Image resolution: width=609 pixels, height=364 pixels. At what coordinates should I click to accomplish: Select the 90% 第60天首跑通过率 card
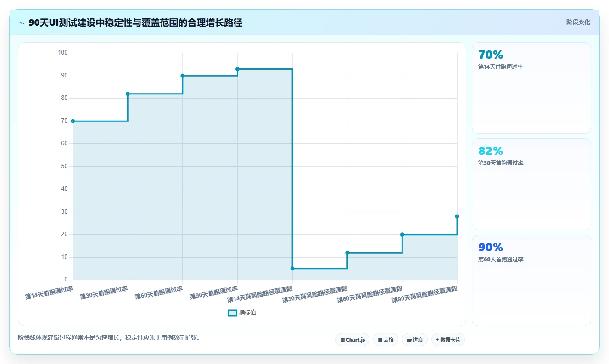click(531, 281)
